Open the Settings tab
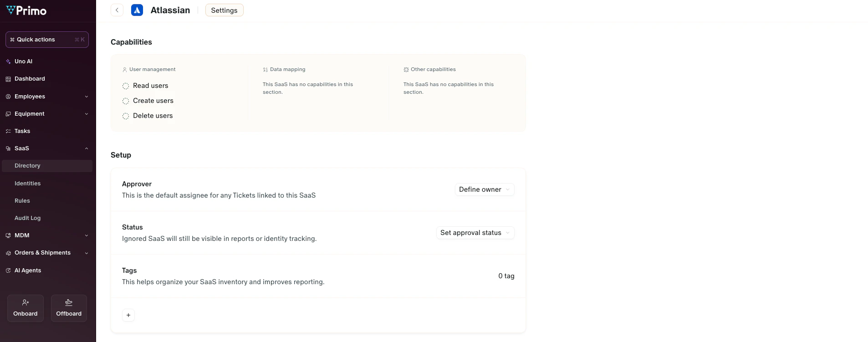This screenshot has height=342, width=868. pyautogui.click(x=225, y=10)
